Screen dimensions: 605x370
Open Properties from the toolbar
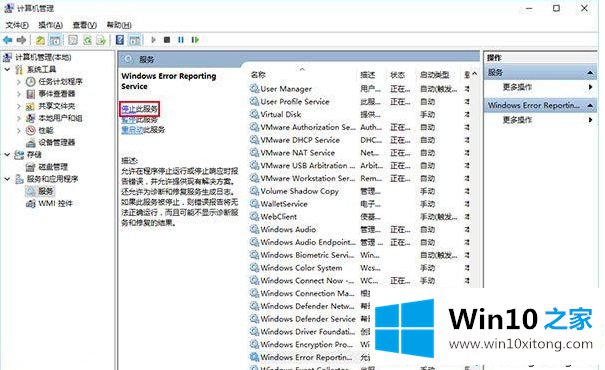[73, 40]
